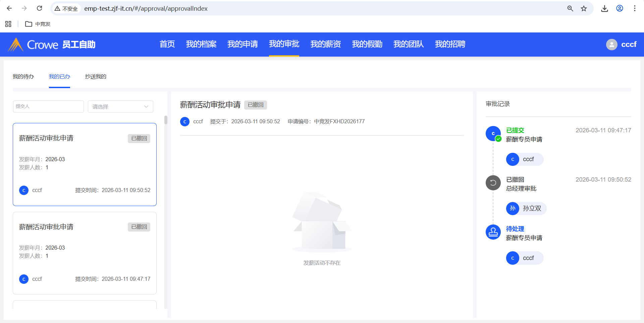Click the 发薪活动不存在 empty message

click(322, 263)
